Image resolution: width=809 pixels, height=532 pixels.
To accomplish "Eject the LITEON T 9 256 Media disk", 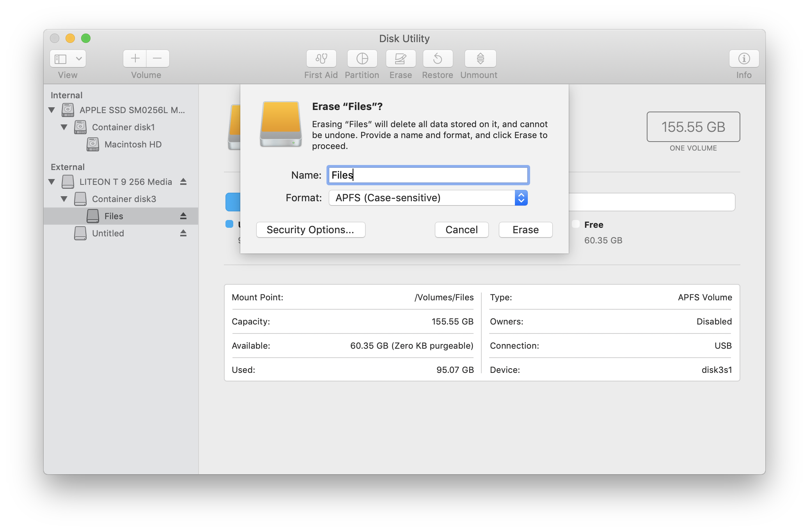I will [x=183, y=182].
